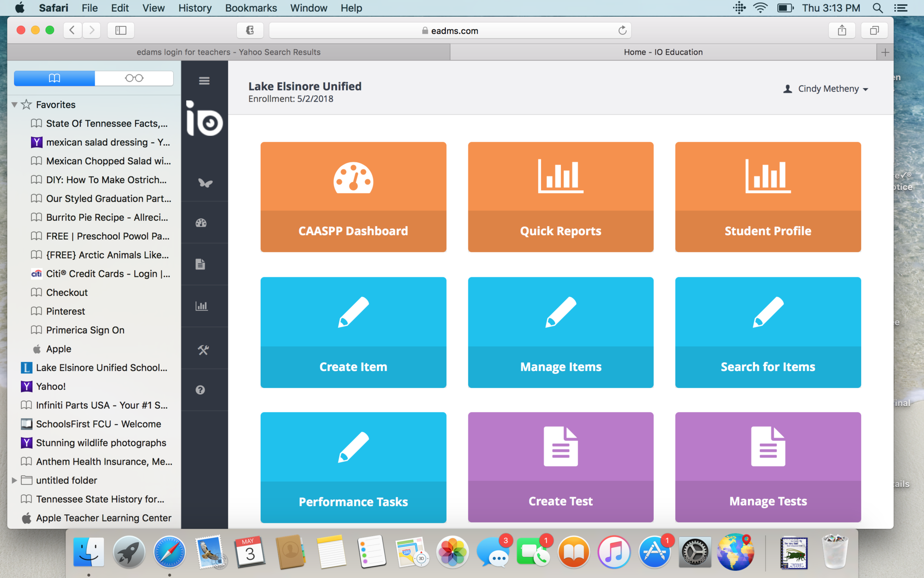Click the Create Test tile
This screenshot has width=924, height=578.
coord(560,467)
